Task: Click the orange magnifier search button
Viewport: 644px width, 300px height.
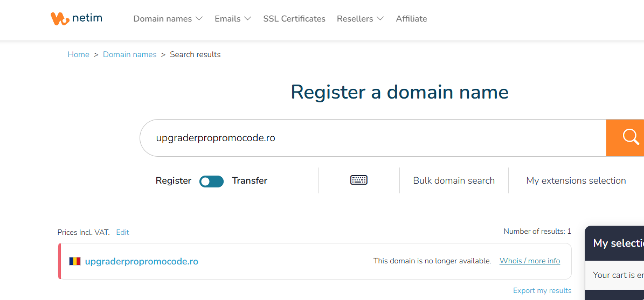Action: click(625, 138)
